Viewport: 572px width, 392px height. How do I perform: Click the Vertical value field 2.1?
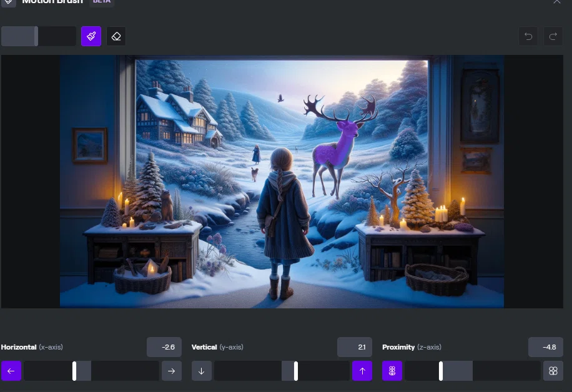(x=355, y=347)
